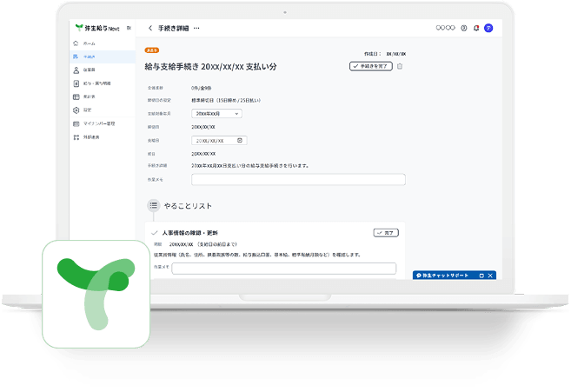Image resolution: width=571 pixels, height=392 pixels.
Task: Click the top 作業メモ text field
Action: click(298, 180)
